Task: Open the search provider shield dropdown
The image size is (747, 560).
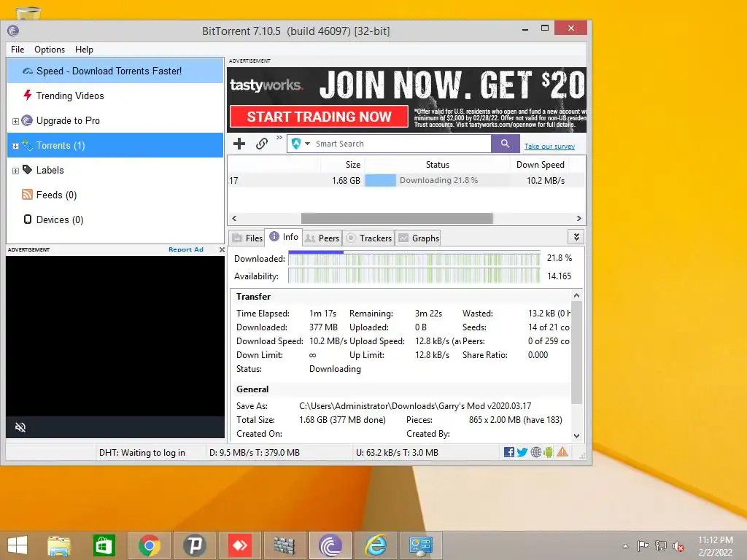Action: (301, 144)
